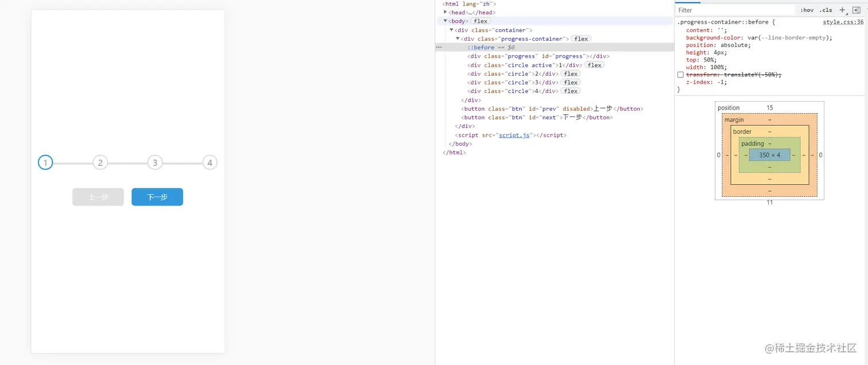Click the content: '' declaration

707,30
